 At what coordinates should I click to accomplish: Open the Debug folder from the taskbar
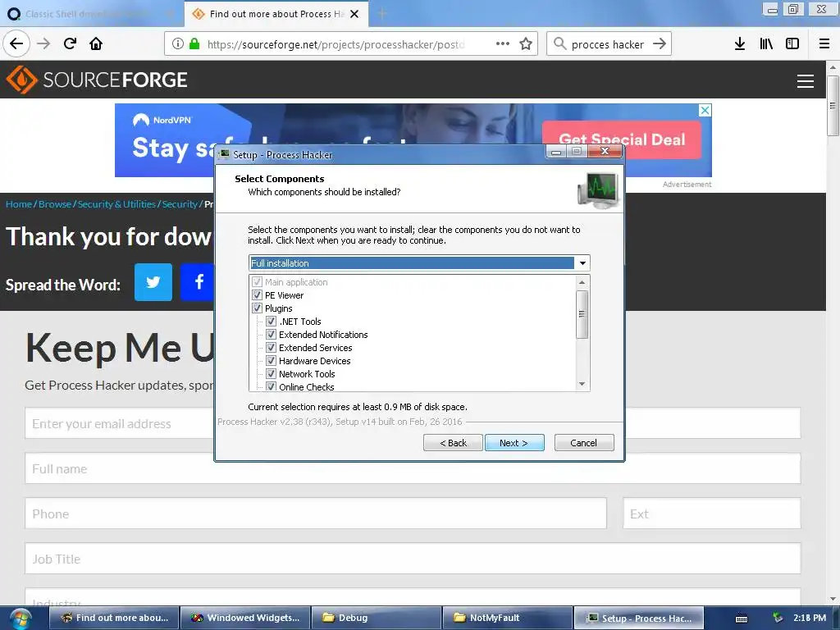377,619
